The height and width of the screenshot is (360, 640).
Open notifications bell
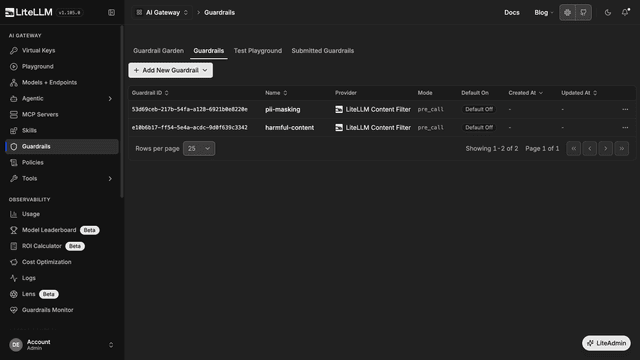click(x=625, y=13)
